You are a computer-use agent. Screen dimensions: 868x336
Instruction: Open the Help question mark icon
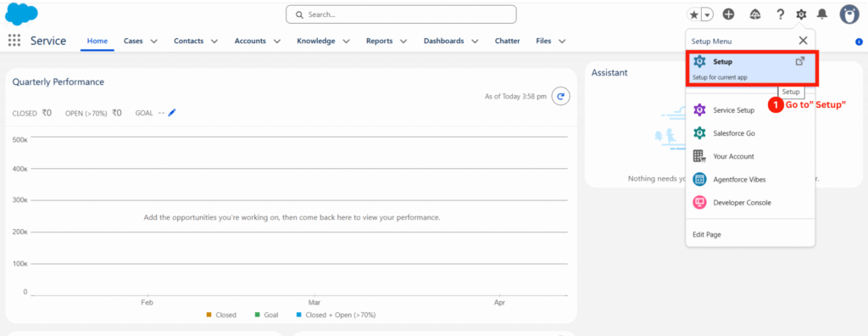pos(781,14)
